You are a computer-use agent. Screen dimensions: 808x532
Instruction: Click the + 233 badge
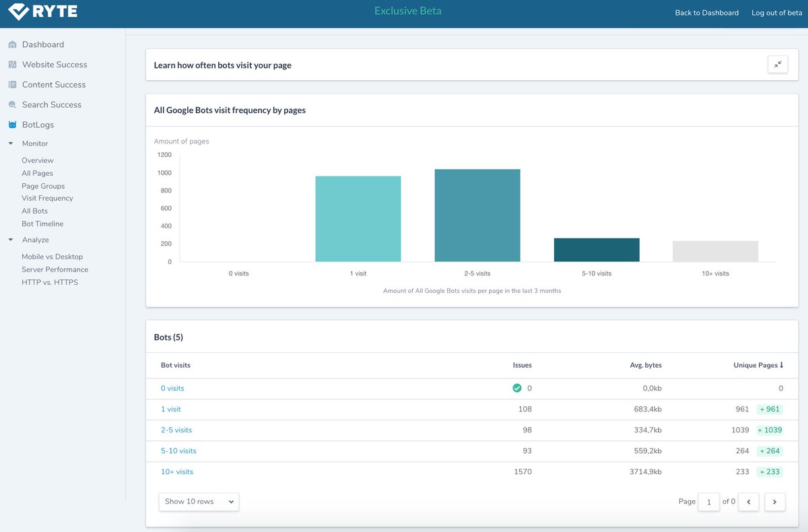pyautogui.click(x=769, y=471)
